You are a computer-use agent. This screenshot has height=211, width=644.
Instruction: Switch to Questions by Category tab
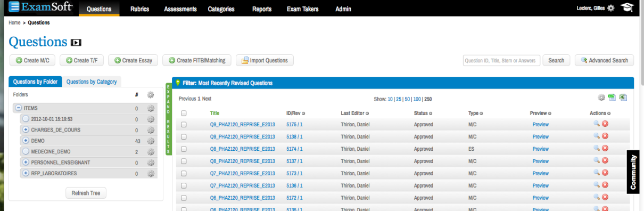(x=92, y=82)
